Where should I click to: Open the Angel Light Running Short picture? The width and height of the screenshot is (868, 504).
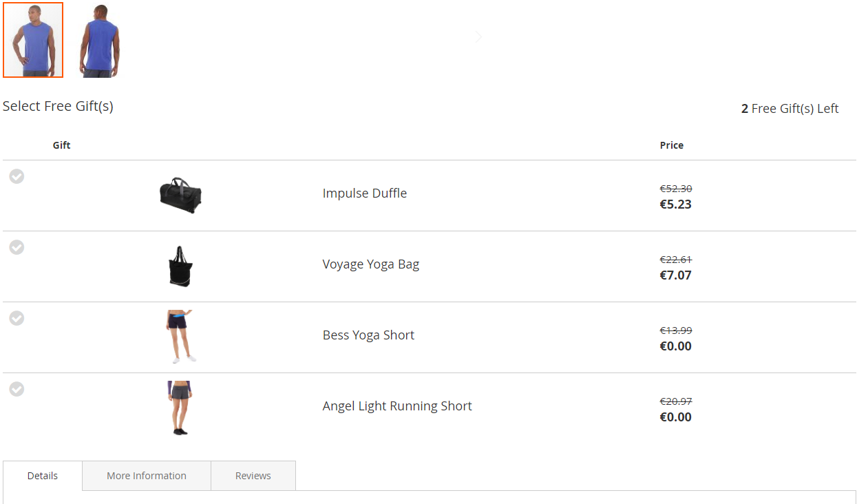(x=180, y=408)
